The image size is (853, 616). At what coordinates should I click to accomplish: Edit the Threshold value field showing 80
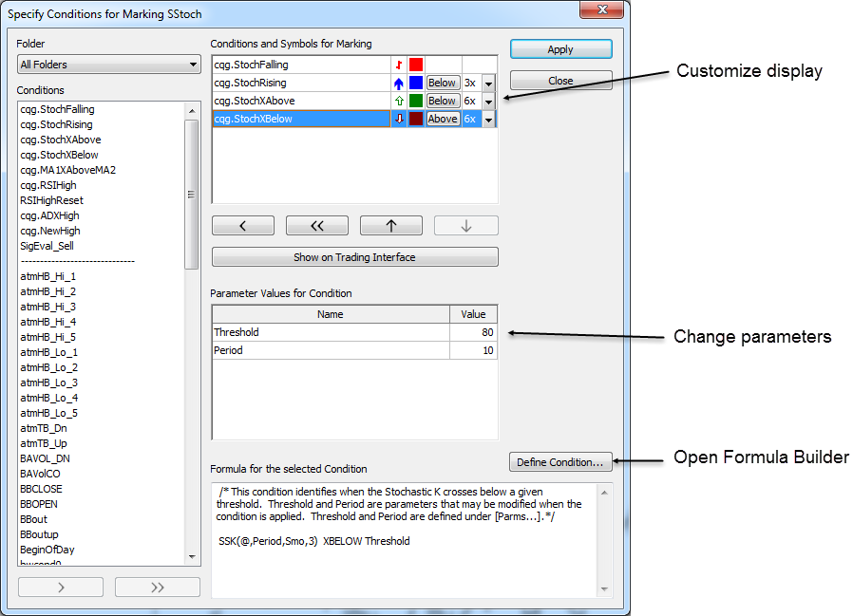[x=473, y=332]
